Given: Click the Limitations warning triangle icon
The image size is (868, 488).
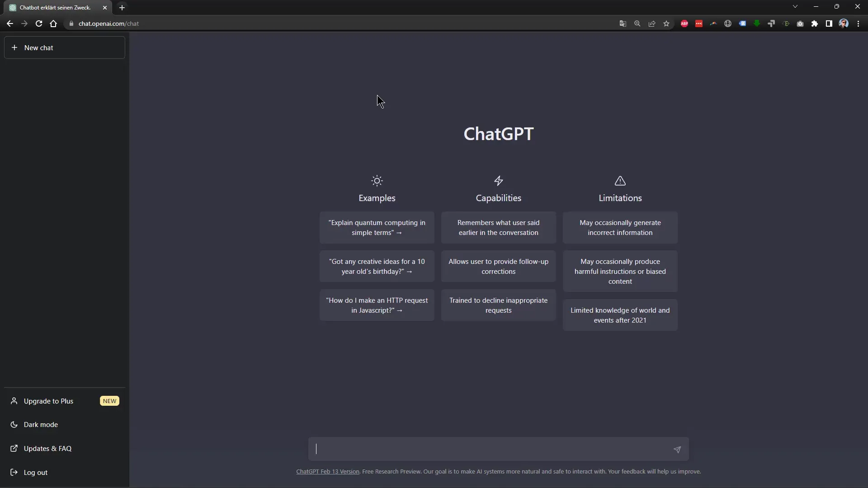Looking at the screenshot, I should [620, 181].
